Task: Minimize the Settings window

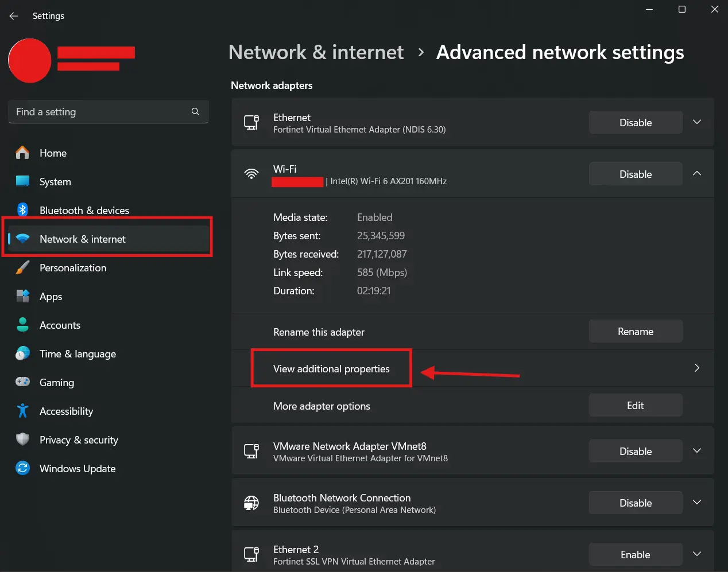Action: pyautogui.click(x=649, y=9)
